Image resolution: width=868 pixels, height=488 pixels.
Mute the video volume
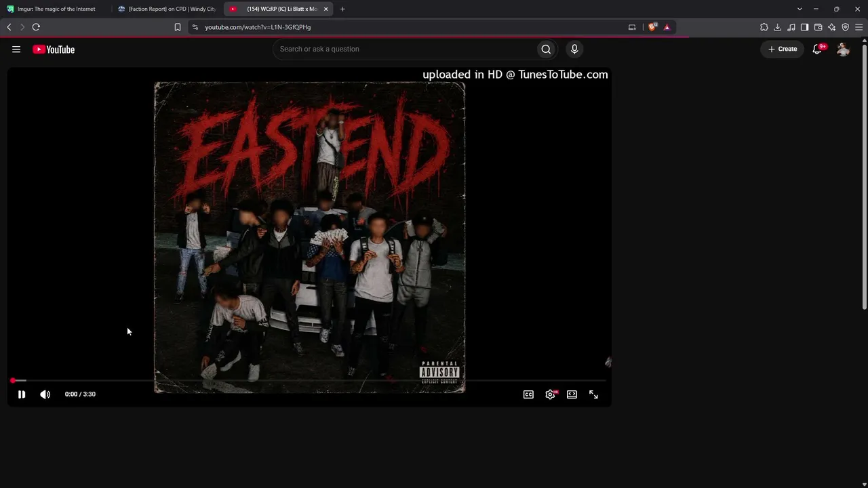[45, 394]
